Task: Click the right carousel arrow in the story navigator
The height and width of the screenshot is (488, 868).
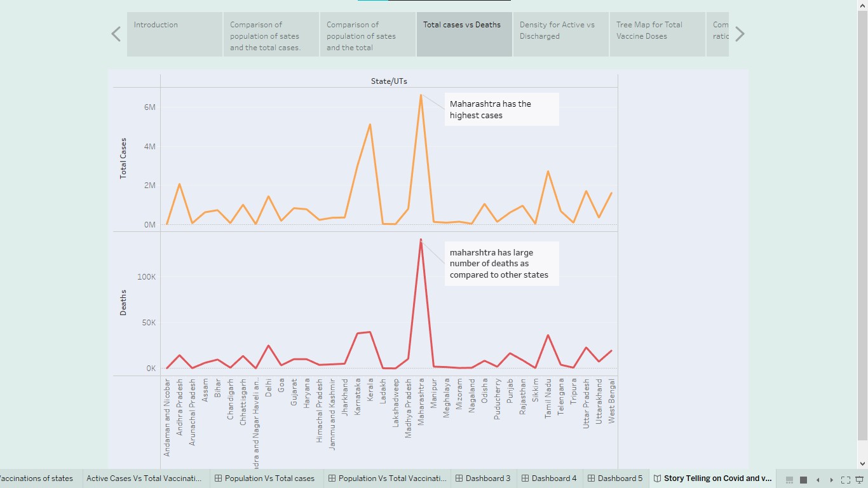Action: pos(739,34)
